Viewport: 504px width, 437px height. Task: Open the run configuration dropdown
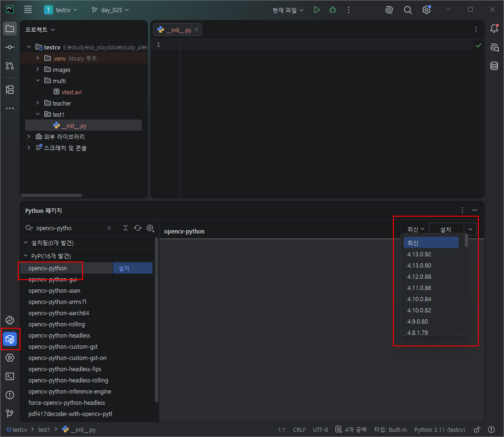(x=288, y=10)
